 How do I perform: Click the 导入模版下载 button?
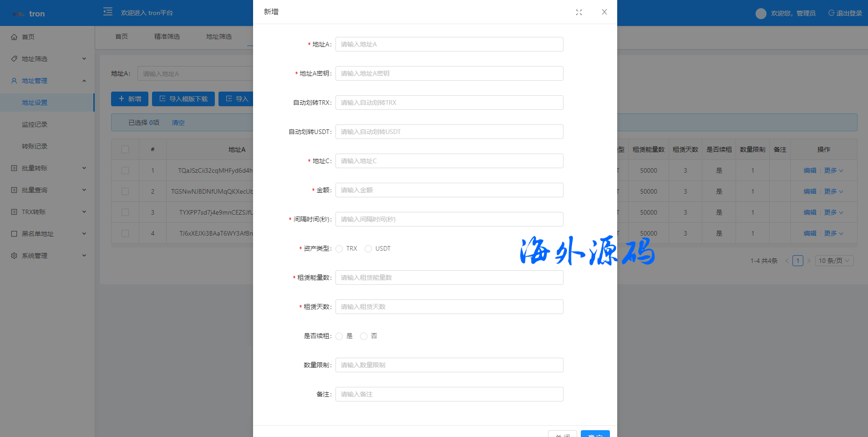pyautogui.click(x=183, y=99)
